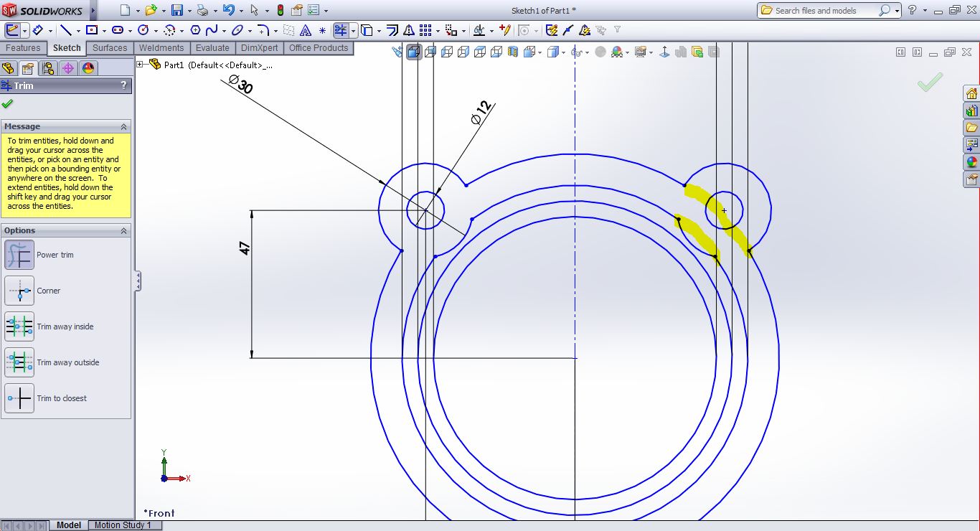980x531 pixels.
Task: Click the Save icon in top toolbar
Action: pos(176,10)
